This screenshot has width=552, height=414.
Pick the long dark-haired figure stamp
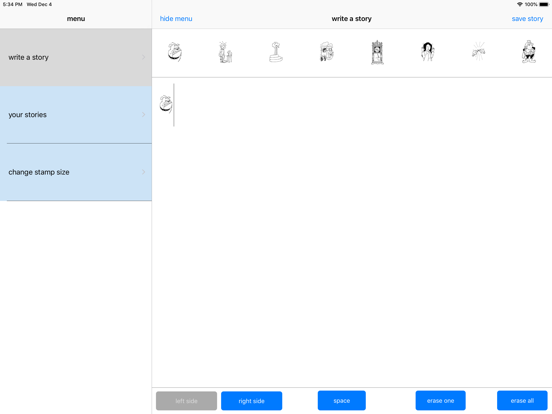(428, 52)
